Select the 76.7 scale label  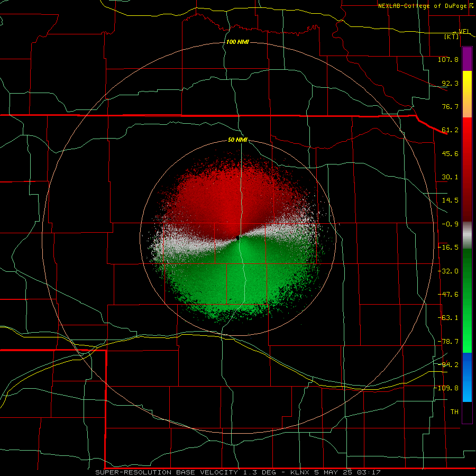point(450,106)
